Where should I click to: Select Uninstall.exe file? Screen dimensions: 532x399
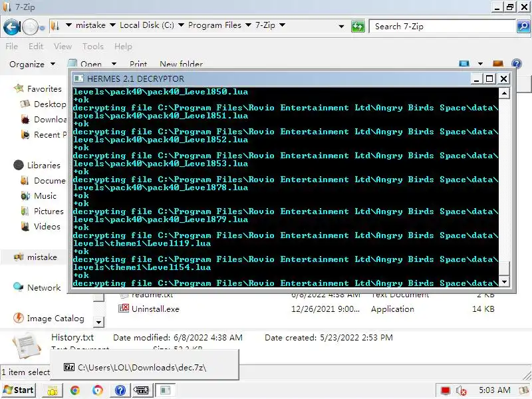155,309
